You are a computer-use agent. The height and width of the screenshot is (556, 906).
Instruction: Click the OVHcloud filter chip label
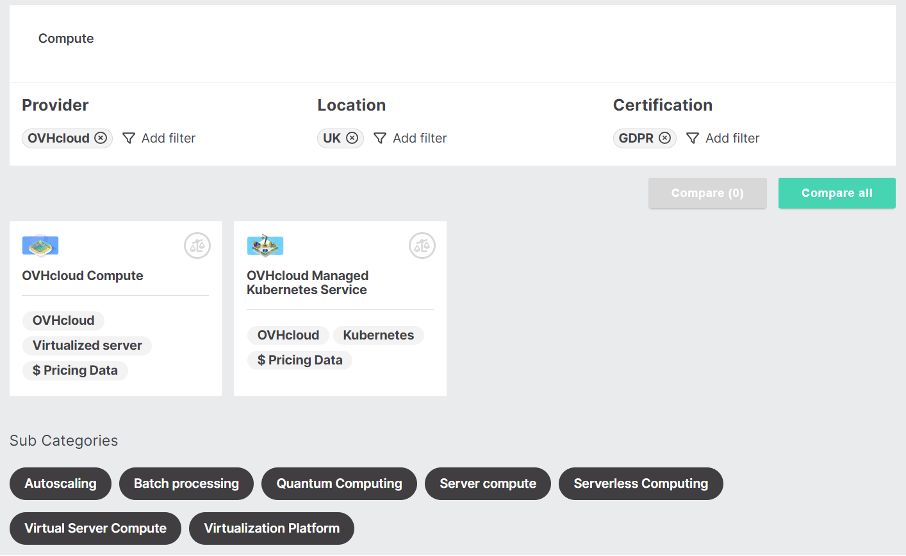coord(58,138)
